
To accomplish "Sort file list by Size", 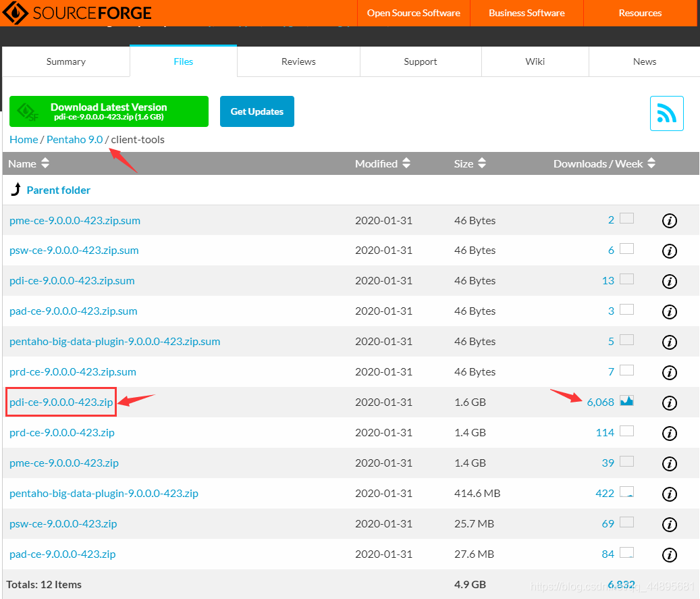I will [470, 163].
